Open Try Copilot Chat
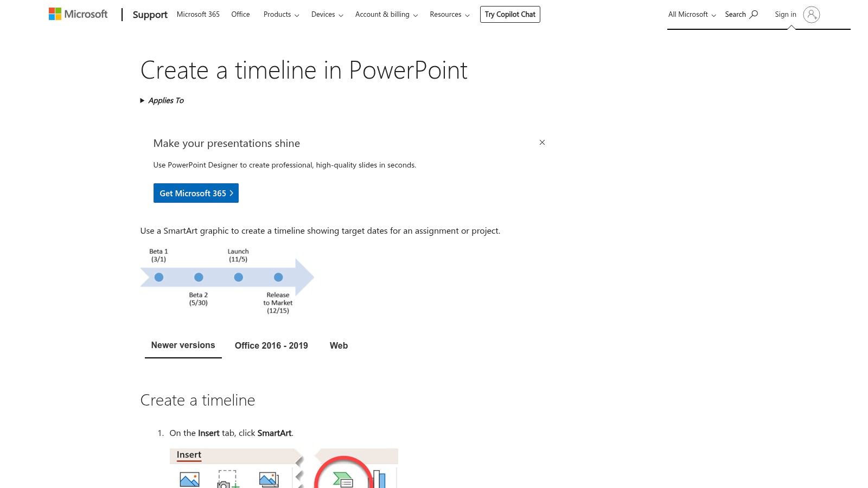 (x=509, y=14)
